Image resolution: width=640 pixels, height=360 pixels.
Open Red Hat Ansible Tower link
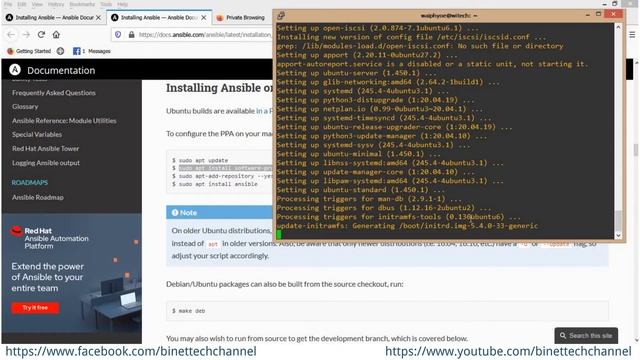click(45, 149)
